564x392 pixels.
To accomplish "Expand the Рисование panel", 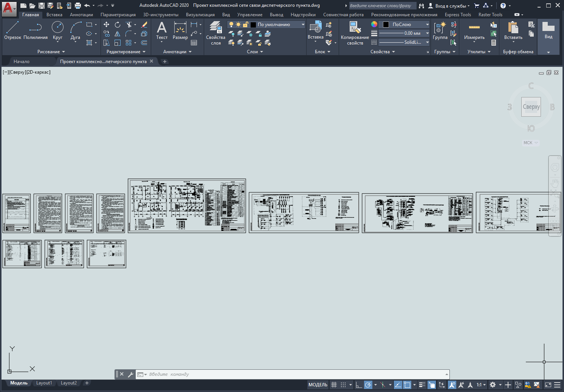I will [x=51, y=52].
